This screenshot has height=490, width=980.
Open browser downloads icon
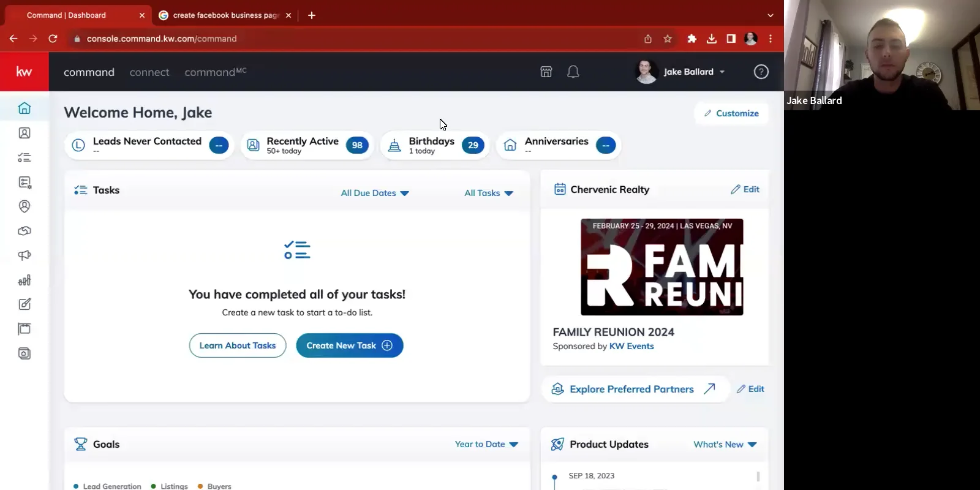pyautogui.click(x=712, y=39)
